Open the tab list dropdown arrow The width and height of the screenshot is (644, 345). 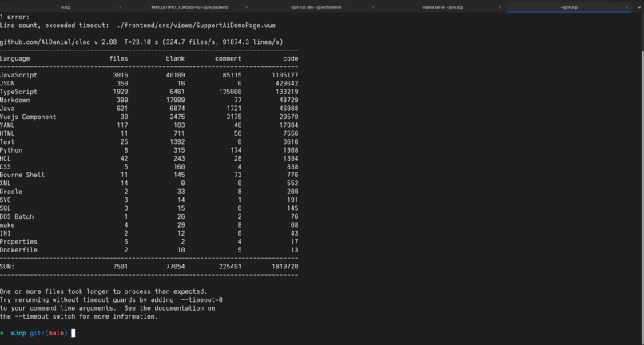(x=638, y=7)
